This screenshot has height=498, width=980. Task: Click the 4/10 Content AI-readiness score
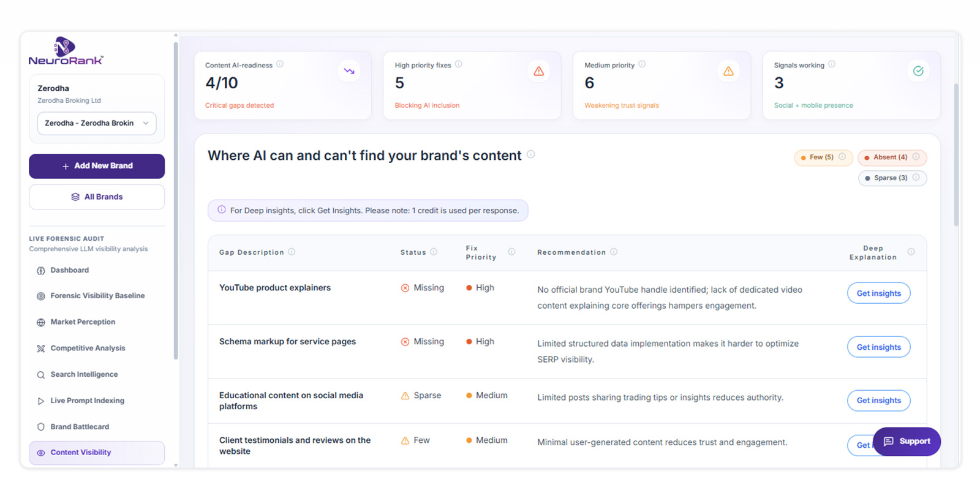(x=222, y=83)
